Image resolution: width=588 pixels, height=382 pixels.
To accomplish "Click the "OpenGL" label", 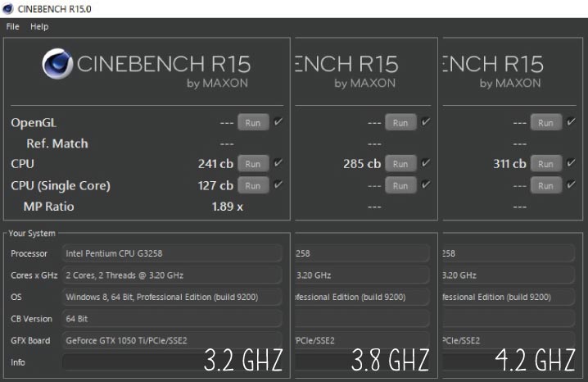I will (x=34, y=123).
